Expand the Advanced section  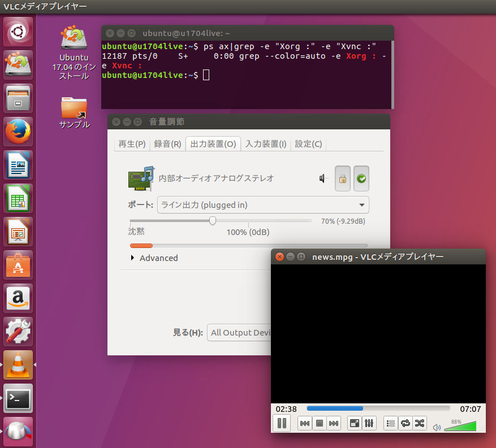155,258
